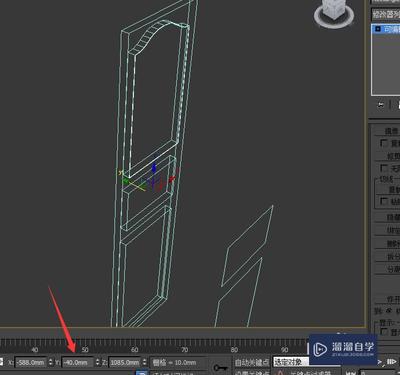This screenshot has width=400, height=375.
Task: Click the large key icon for set keys
Action: tap(220, 368)
